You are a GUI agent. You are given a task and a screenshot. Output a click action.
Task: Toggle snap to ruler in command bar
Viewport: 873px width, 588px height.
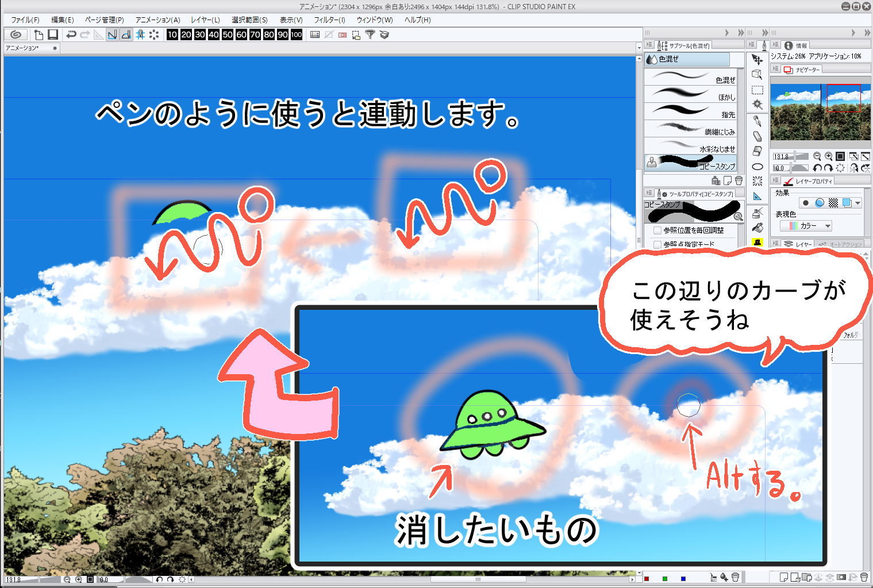pos(112,34)
